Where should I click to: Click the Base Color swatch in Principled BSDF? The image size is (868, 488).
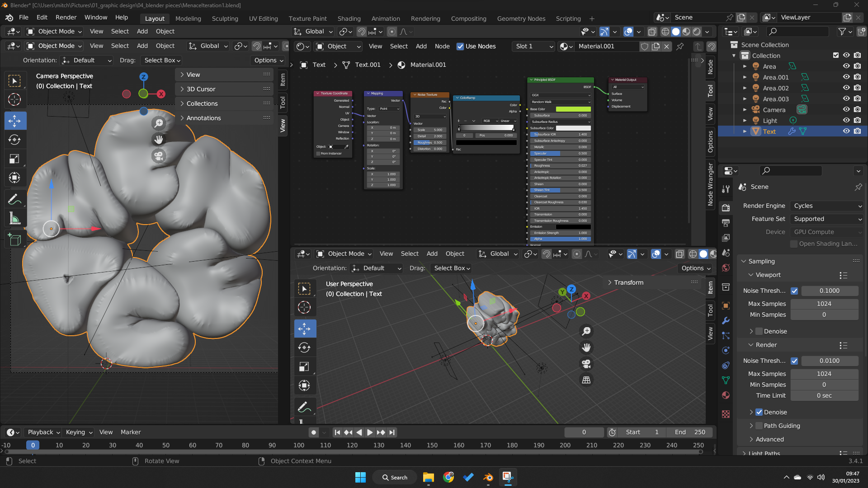coord(574,109)
